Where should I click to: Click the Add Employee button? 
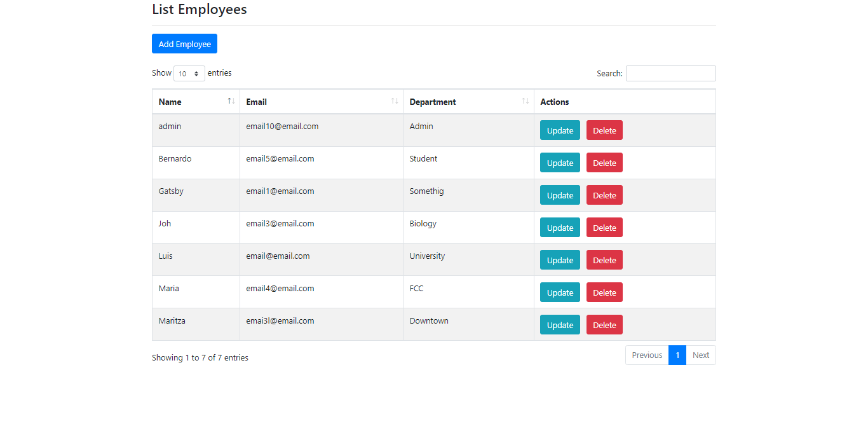[184, 44]
